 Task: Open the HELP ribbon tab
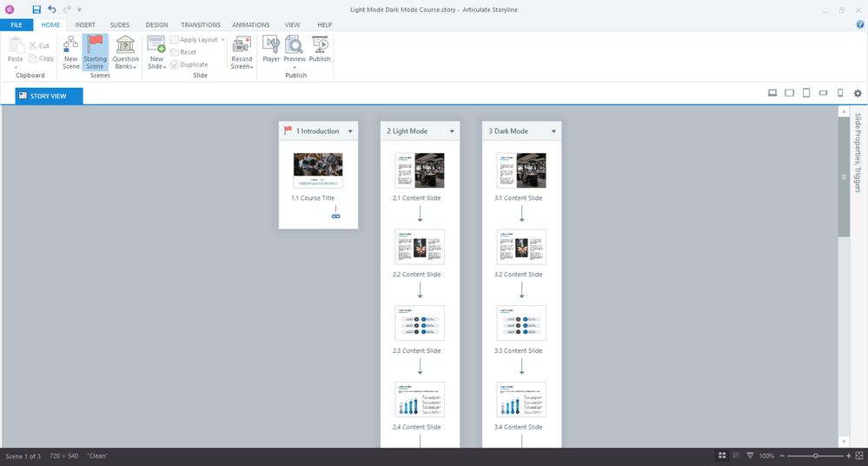(x=324, y=25)
